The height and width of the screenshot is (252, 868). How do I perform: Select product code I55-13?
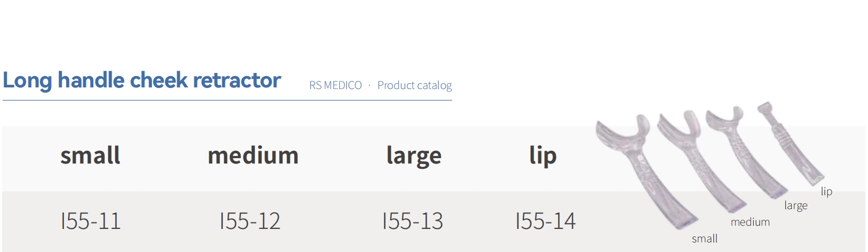[413, 221]
